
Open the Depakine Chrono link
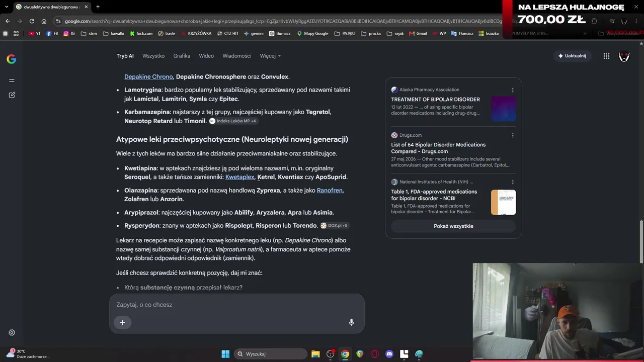point(148,77)
